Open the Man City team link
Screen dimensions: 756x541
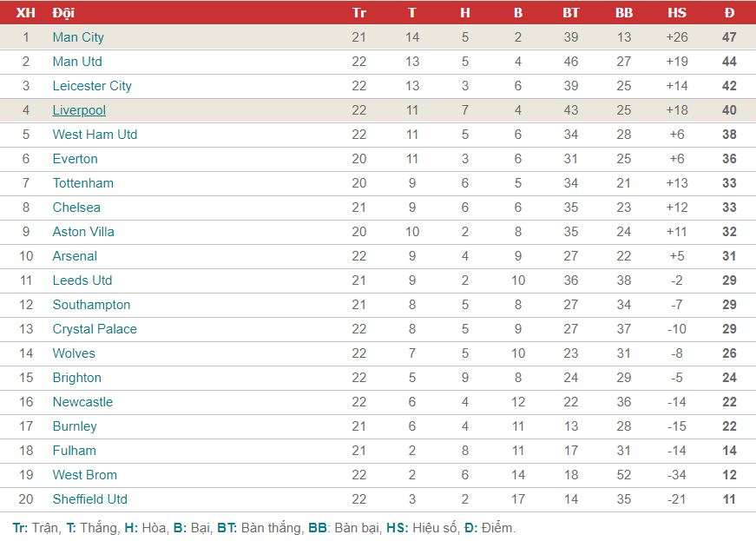coord(78,37)
